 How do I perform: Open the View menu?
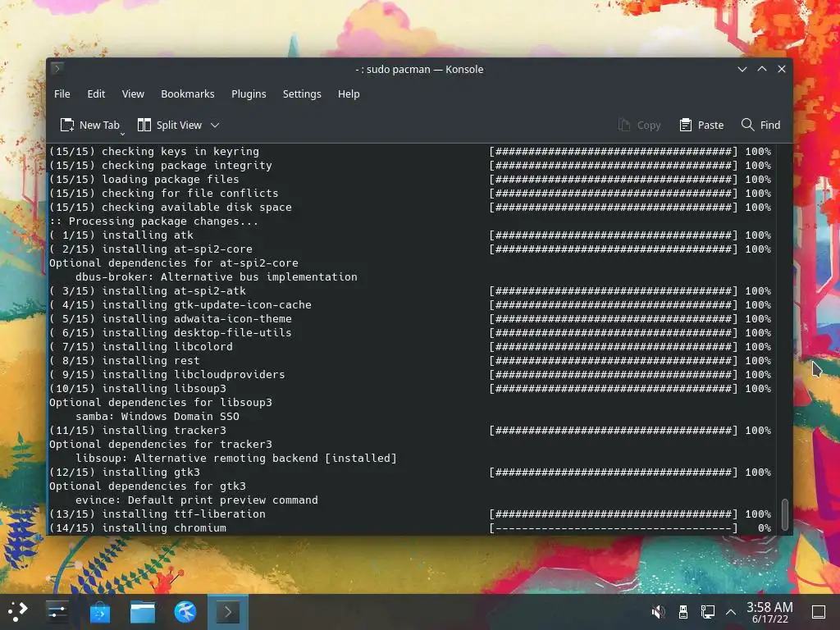[133, 94]
